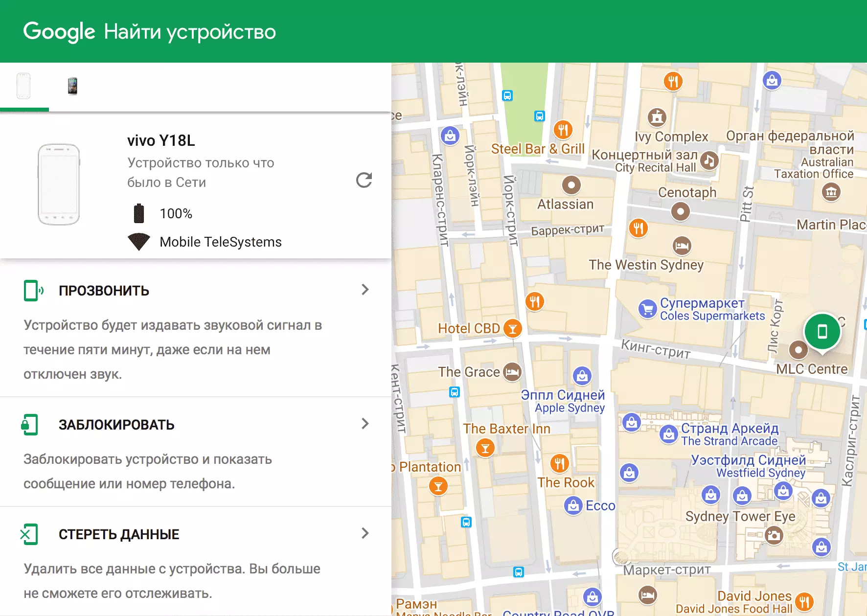Select the Apple Sydney shopping marker
The height and width of the screenshot is (616, 867).
582,376
